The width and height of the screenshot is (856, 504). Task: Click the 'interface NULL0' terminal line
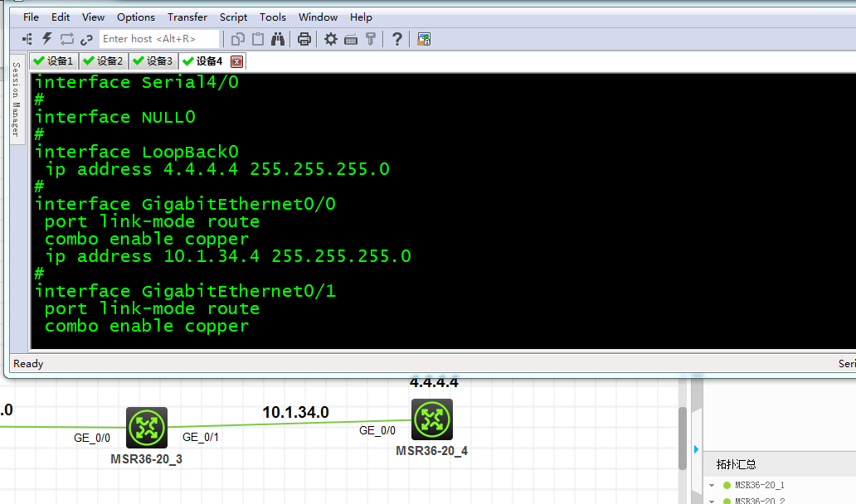point(114,117)
